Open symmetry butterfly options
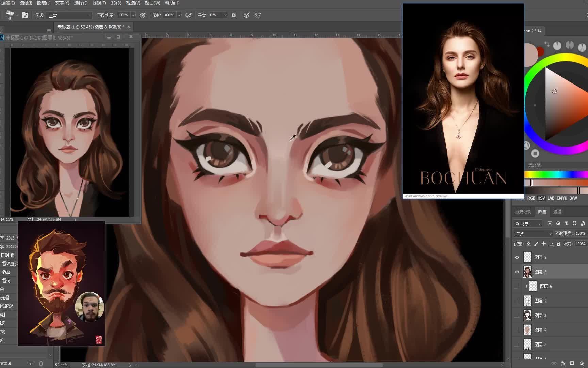588x368 pixels. click(258, 15)
